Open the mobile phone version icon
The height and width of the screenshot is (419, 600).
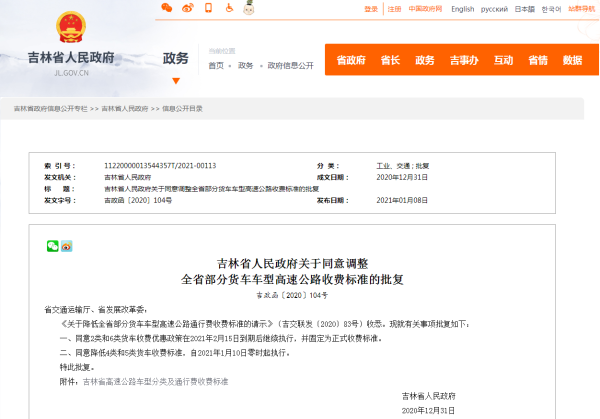click(209, 8)
